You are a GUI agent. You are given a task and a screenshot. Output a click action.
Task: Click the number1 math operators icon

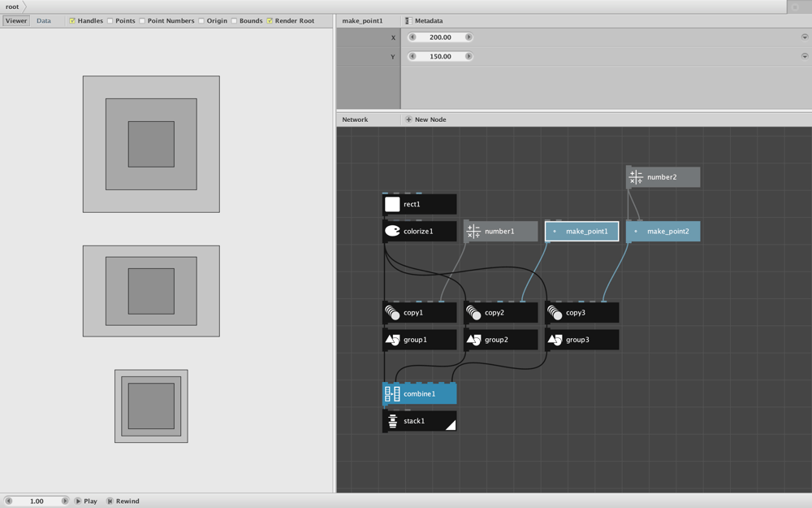point(474,231)
